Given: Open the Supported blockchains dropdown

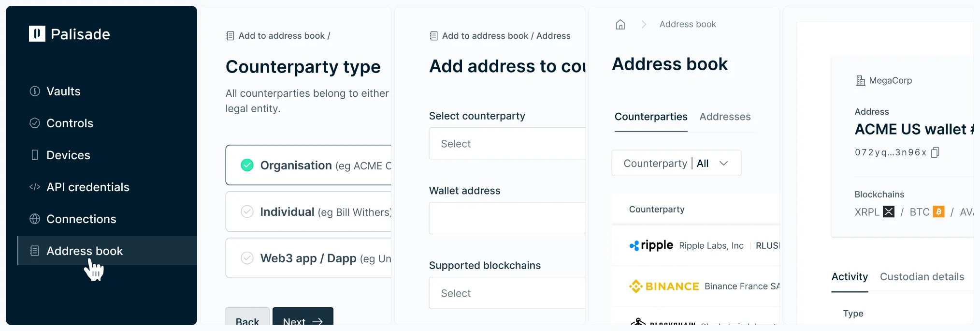Looking at the screenshot, I should (507, 293).
